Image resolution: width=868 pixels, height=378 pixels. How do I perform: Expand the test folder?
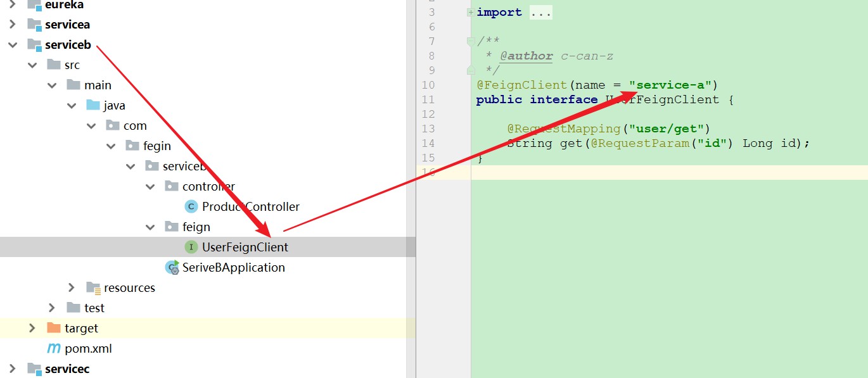[x=51, y=308]
